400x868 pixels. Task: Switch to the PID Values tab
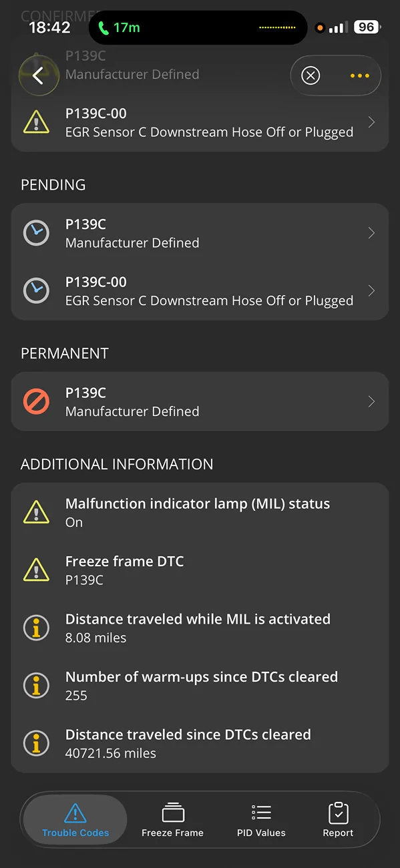261,819
